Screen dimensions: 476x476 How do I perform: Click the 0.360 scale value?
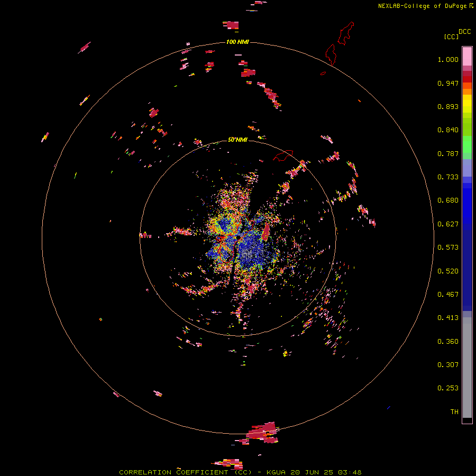click(x=448, y=342)
